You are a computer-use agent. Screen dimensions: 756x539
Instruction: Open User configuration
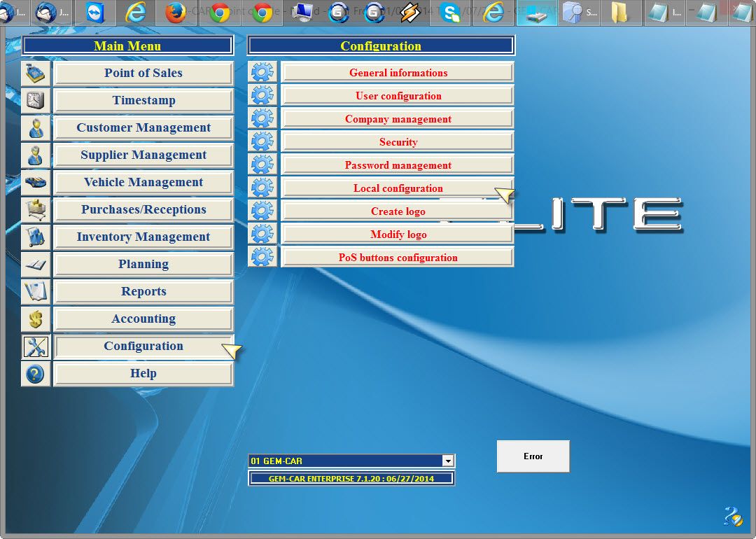(x=398, y=95)
